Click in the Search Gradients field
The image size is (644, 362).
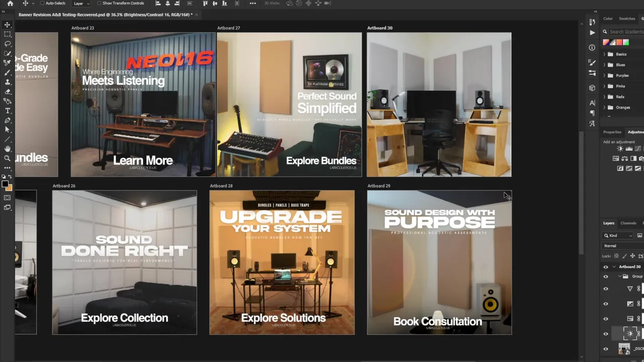tap(626, 32)
